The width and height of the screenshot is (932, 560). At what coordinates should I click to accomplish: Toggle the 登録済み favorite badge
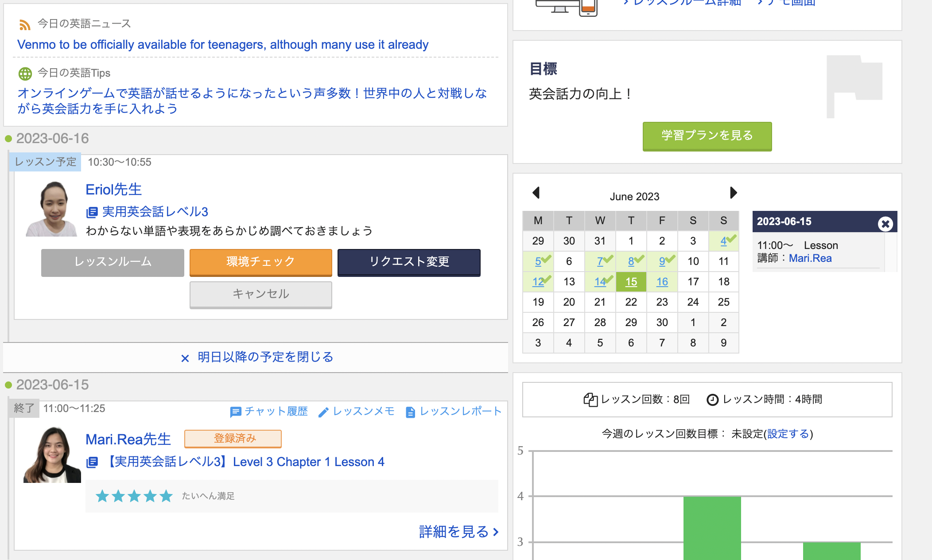(233, 439)
